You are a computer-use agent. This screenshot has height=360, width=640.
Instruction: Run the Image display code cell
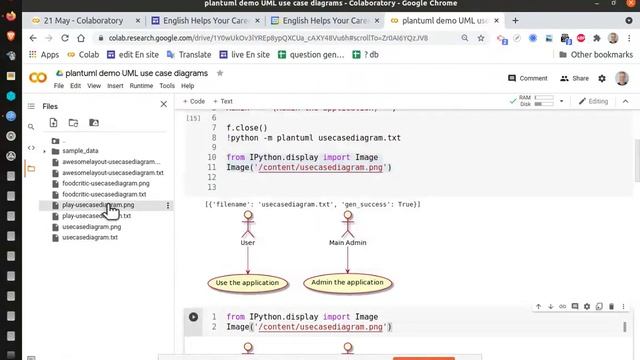tap(193, 317)
